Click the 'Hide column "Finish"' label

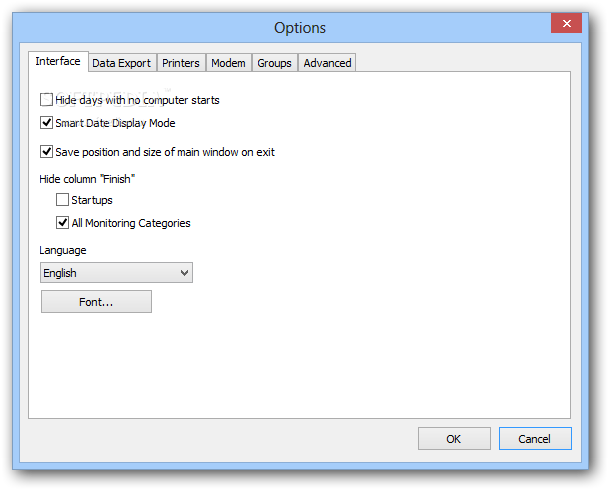[87, 179]
